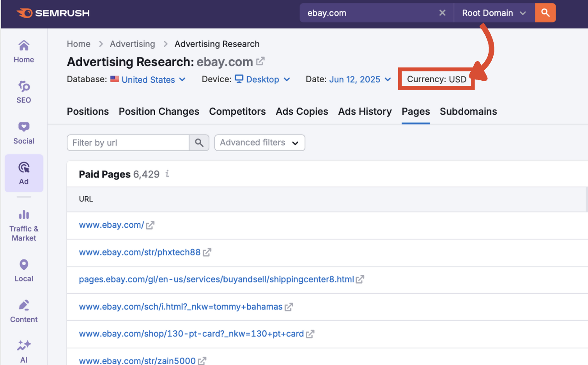Image resolution: width=588 pixels, height=365 pixels.
Task: Open the www.ebay.com/str/phxtech88 link
Action: [x=140, y=252]
